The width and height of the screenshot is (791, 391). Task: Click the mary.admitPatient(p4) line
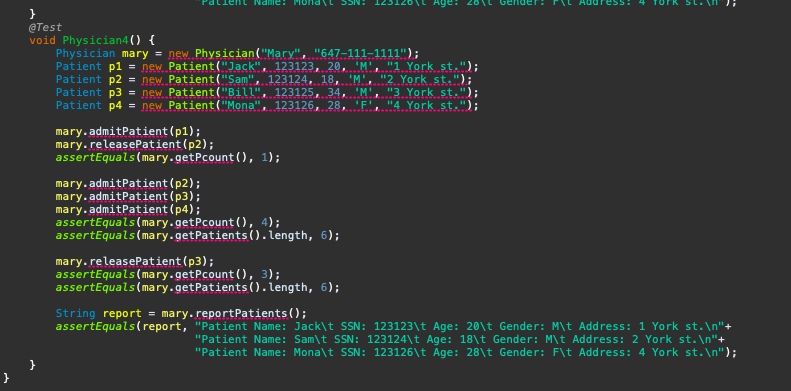click(128, 209)
